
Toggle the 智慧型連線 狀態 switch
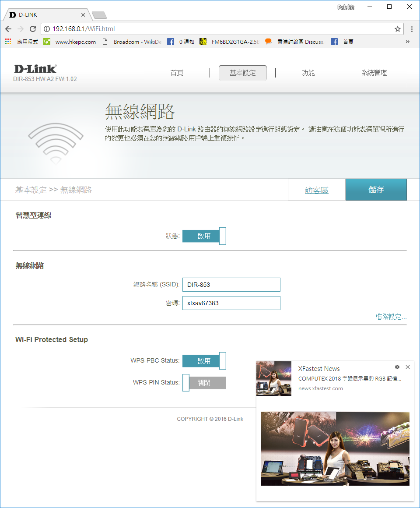click(204, 236)
